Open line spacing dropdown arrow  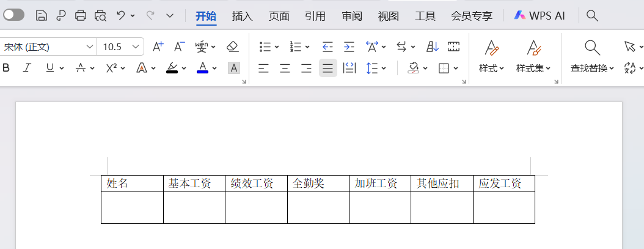pos(384,69)
